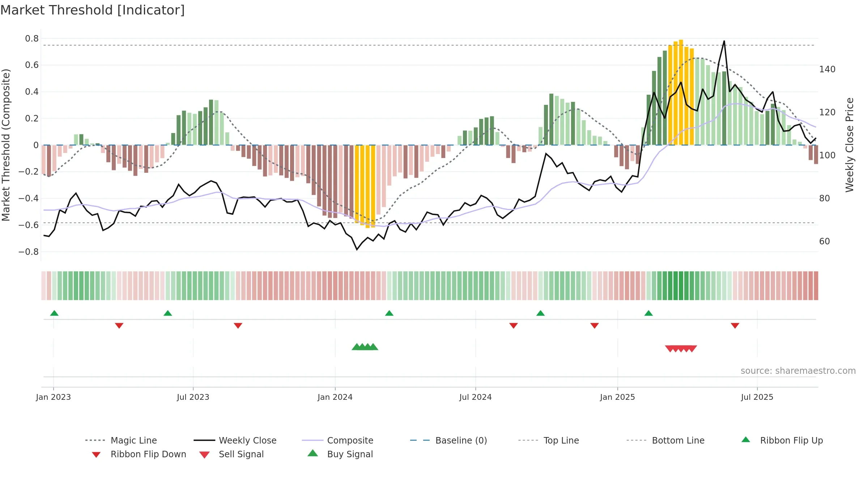
Task: Toggle the Magic Line legend entry
Action: click(121, 440)
